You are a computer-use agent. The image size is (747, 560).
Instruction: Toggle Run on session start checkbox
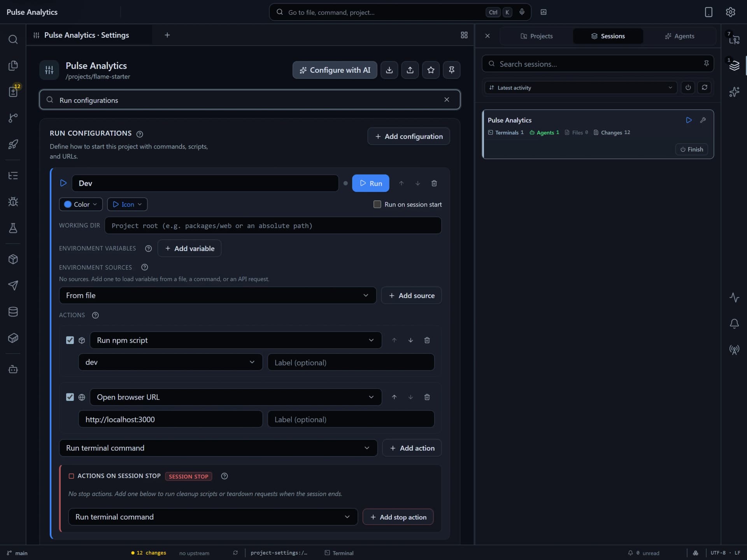tap(377, 204)
